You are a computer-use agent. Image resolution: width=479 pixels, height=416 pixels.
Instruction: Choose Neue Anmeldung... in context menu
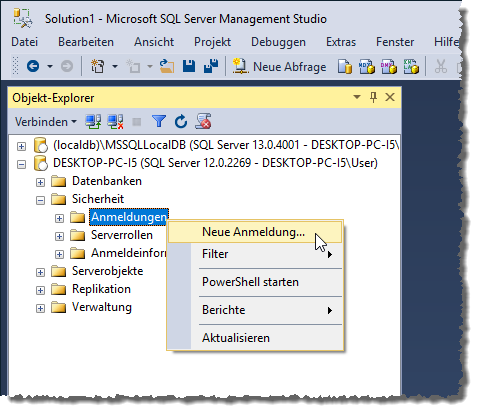click(255, 232)
